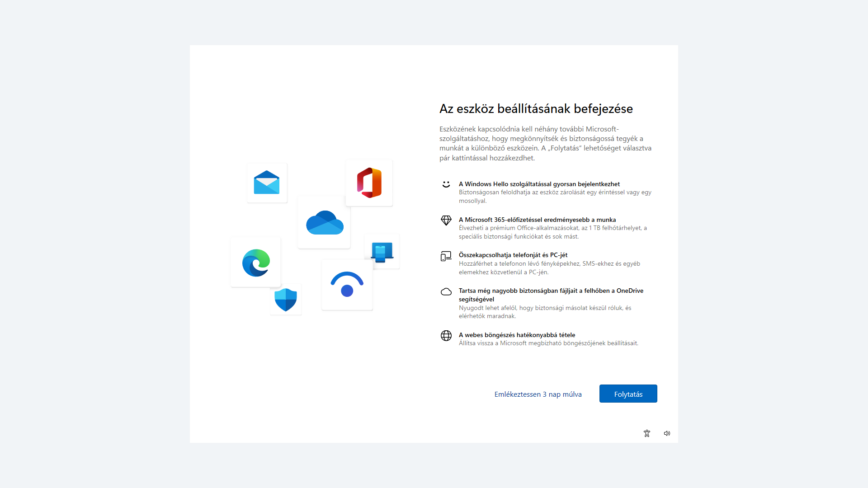This screenshot has height=488, width=868.
Task: Click the Windows Hello smiley list icon
Action: click(x=446, y=184)
